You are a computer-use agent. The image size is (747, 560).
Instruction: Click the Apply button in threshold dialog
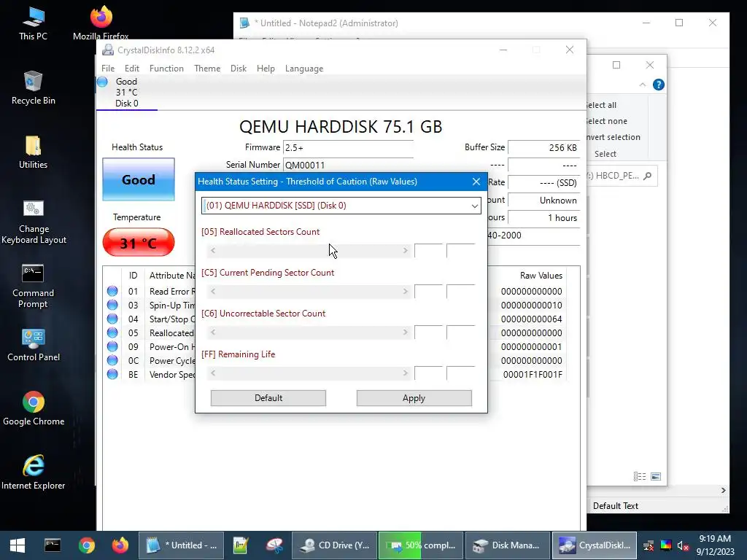tap(414, 398)
